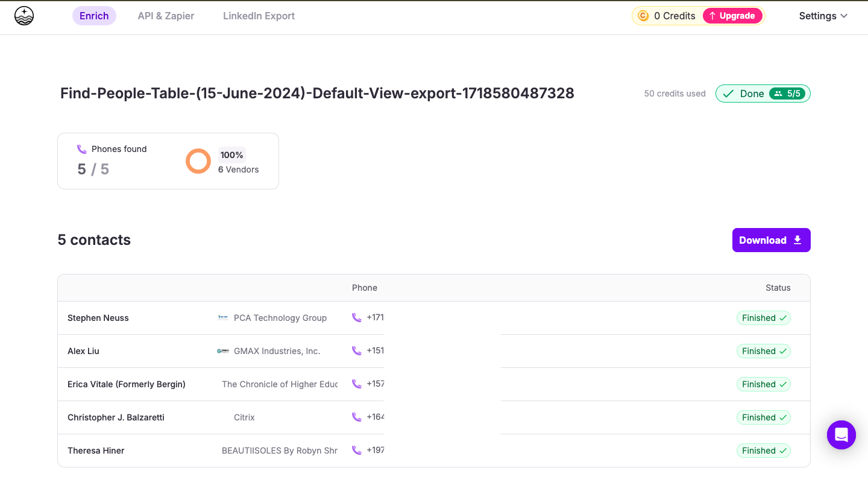The width and height of the screenshot is (868, 491).
Task: Click the gold credits coin icon
Action: coord(643,16)
